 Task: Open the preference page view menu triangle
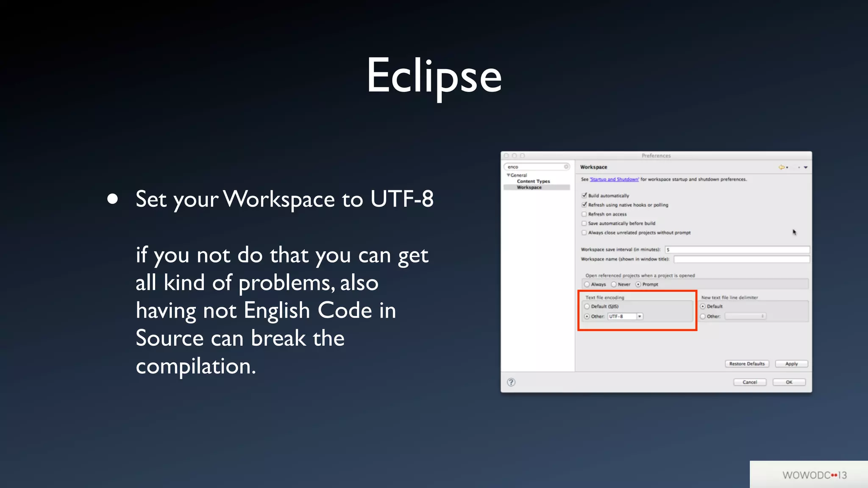coord(806,167)
